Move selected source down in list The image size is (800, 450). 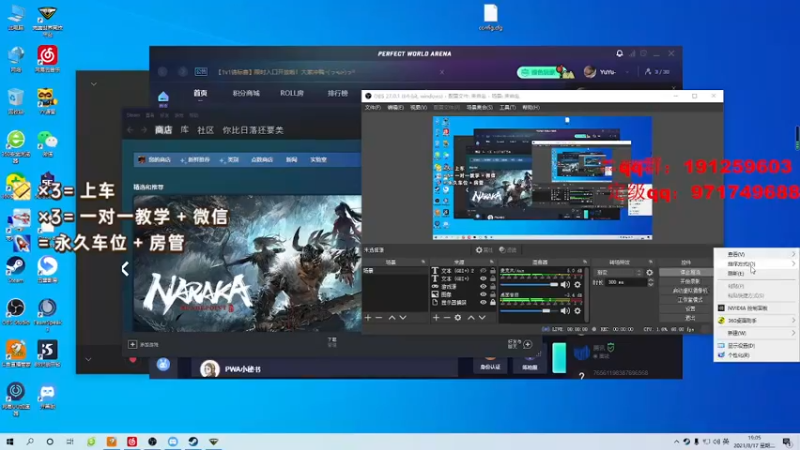pyautogui.click(x=482, y=317)
